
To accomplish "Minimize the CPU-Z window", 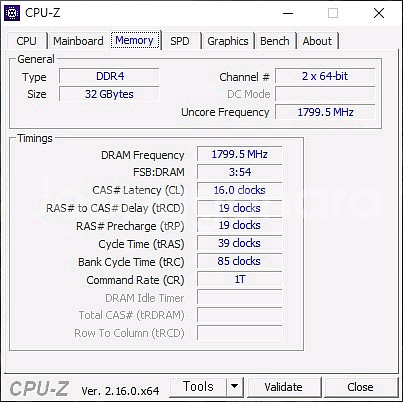I will coord(288,13).
